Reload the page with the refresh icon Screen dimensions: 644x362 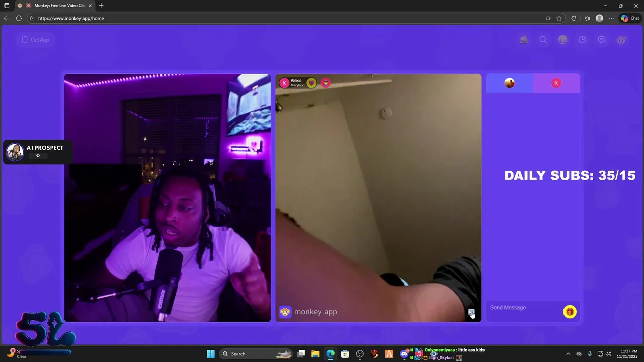(19, 18)
